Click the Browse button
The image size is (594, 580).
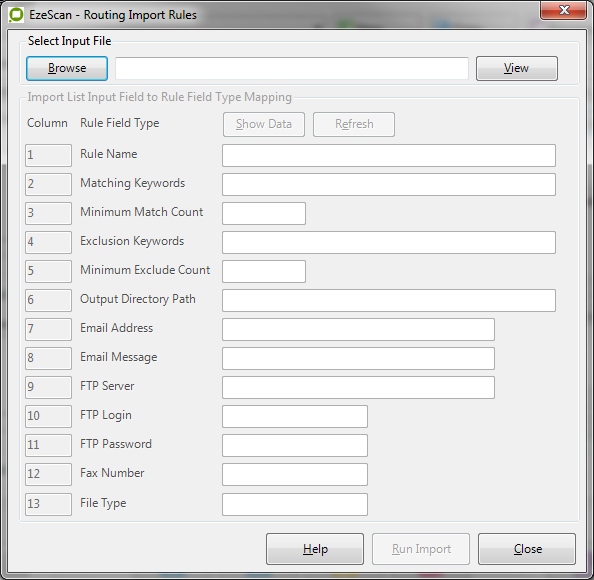67,68
